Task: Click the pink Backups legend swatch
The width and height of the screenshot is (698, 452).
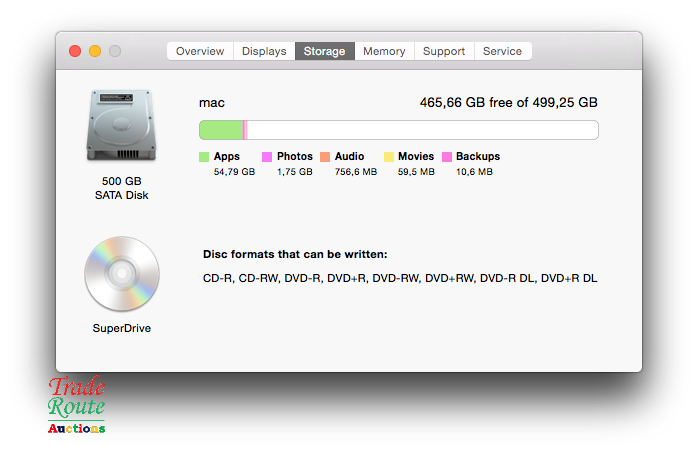Action: coord(446,157)
